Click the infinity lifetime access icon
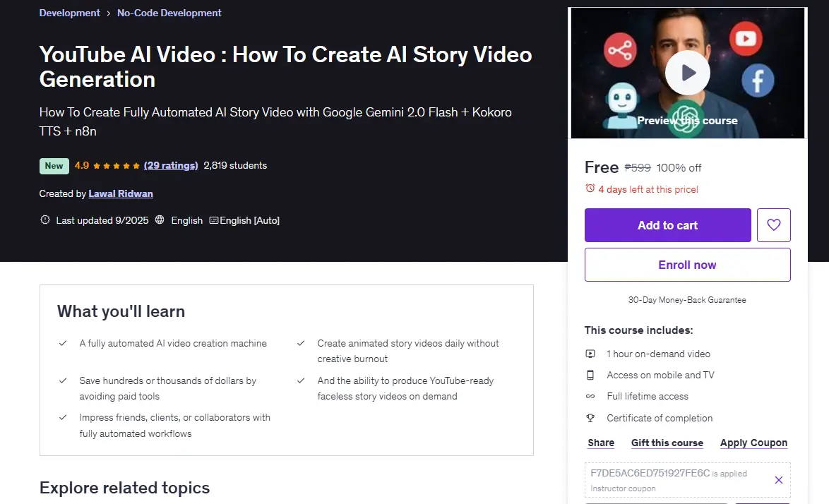 point(590,396)
